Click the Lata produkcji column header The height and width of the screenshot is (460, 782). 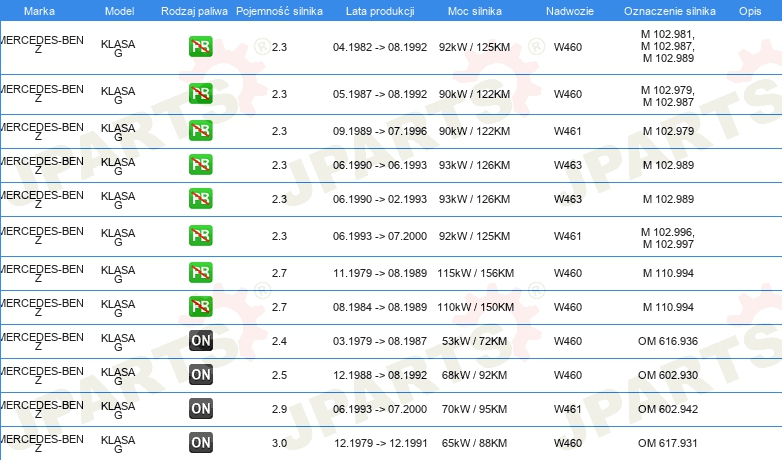tap(380, 11)
